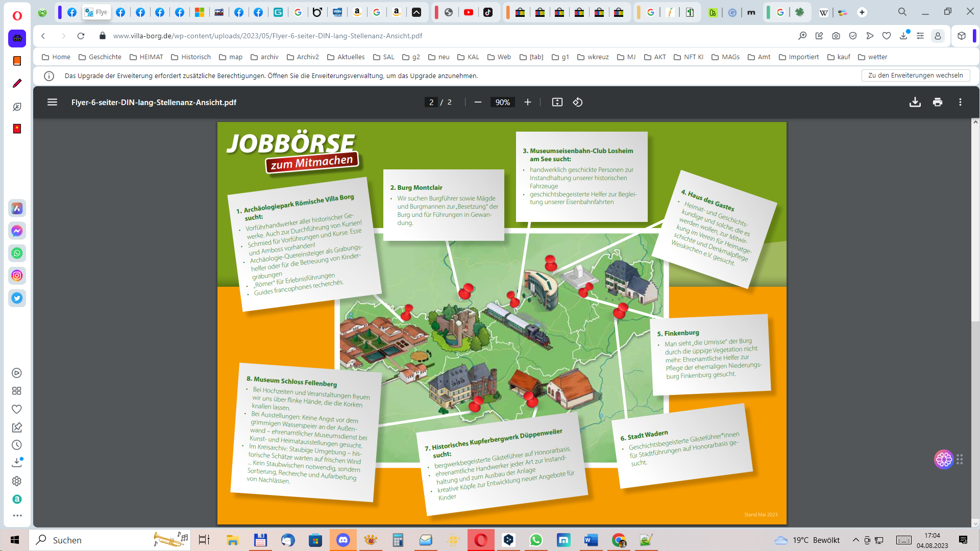Switch to the Wikipedia tab
The width and height of the screenshot is (980, 551).
(x=823, y=12)
